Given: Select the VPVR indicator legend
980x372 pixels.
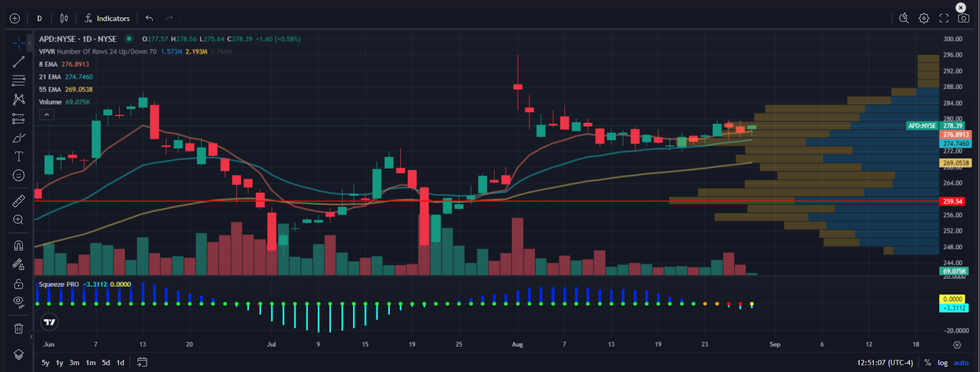Looking at the screenshot, I should (98, 51).
